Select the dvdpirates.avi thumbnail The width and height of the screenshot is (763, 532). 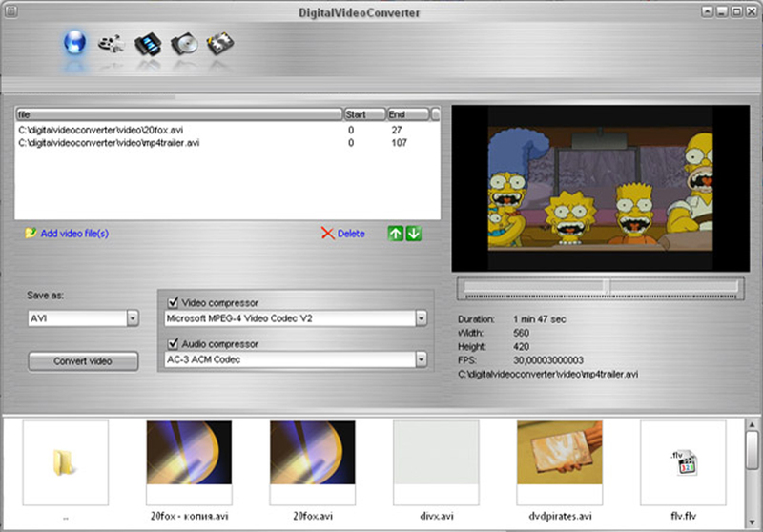click(x=560, y=462)
